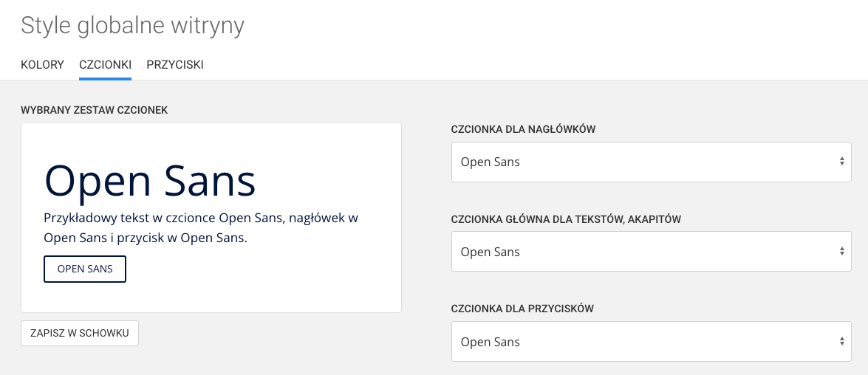The width and height of the screenshot is (868, 375).
Task: Click the arrows icon in heading font select
Action: pos(841,162)
